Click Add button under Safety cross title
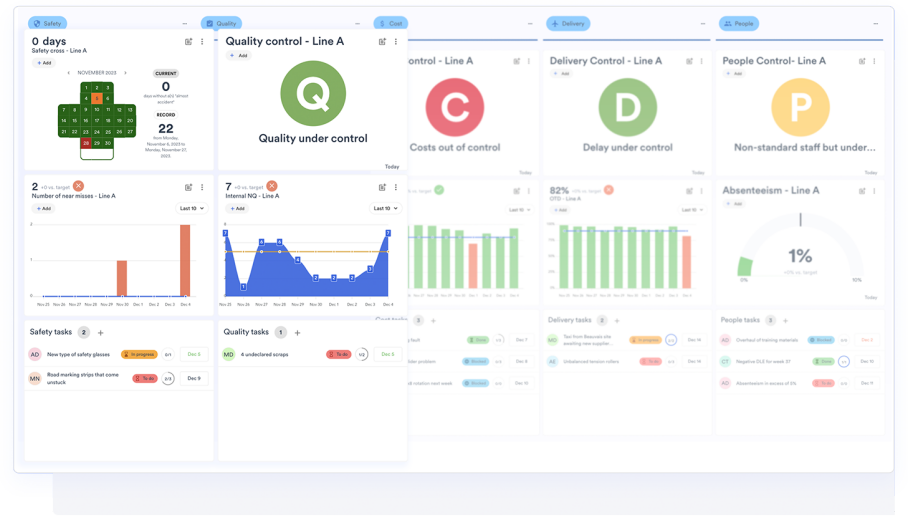This screenshot has width=908, height=530. point(43,63)
